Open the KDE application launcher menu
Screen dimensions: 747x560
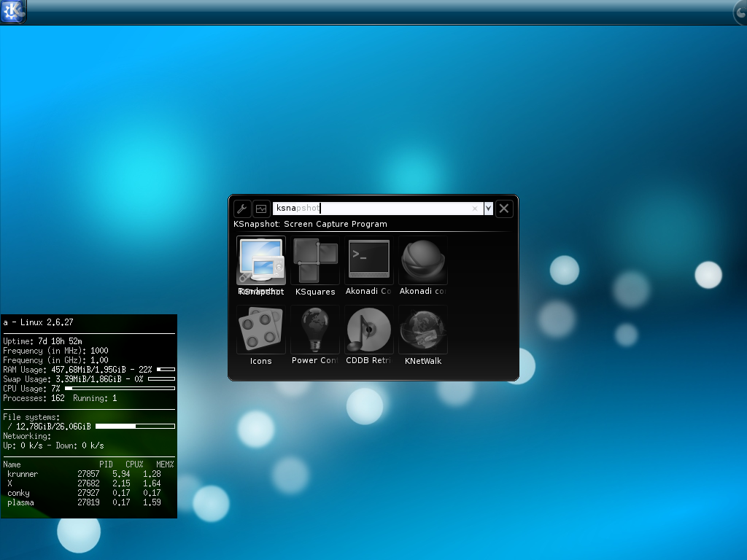pos(13,11)
